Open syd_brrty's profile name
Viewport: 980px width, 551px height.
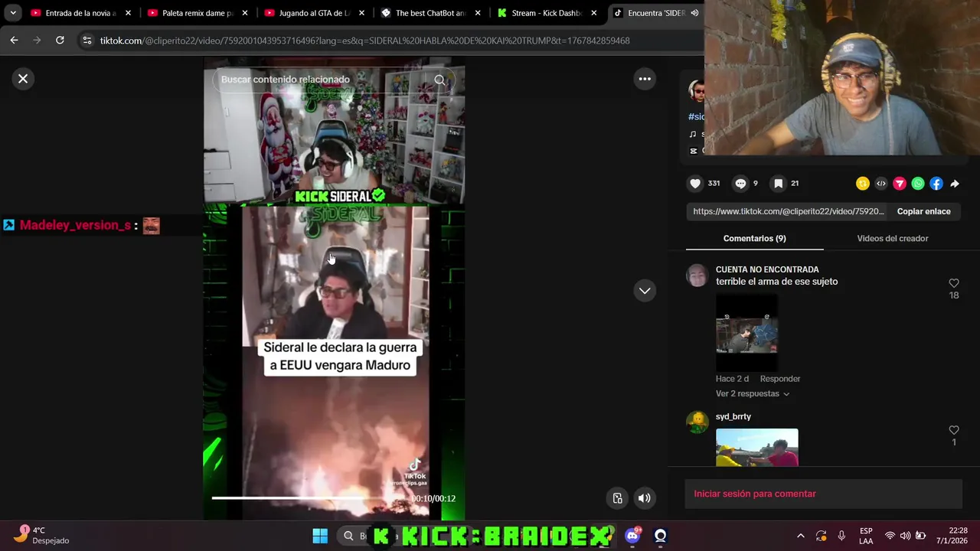[733, 416]
